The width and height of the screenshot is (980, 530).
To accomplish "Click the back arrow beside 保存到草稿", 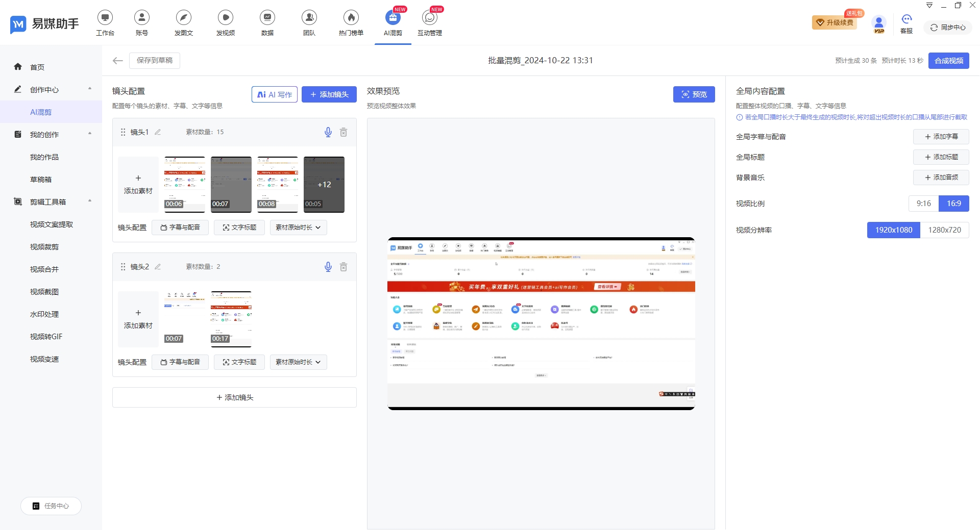I will pos(118,61).
